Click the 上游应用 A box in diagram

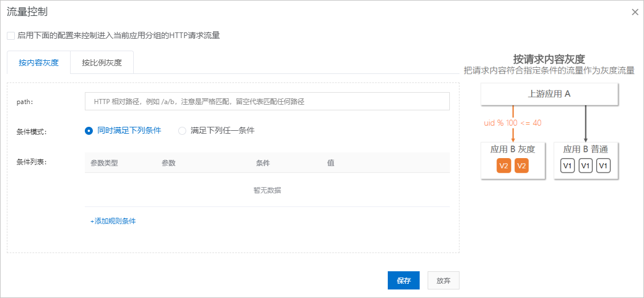click(549, 94)
